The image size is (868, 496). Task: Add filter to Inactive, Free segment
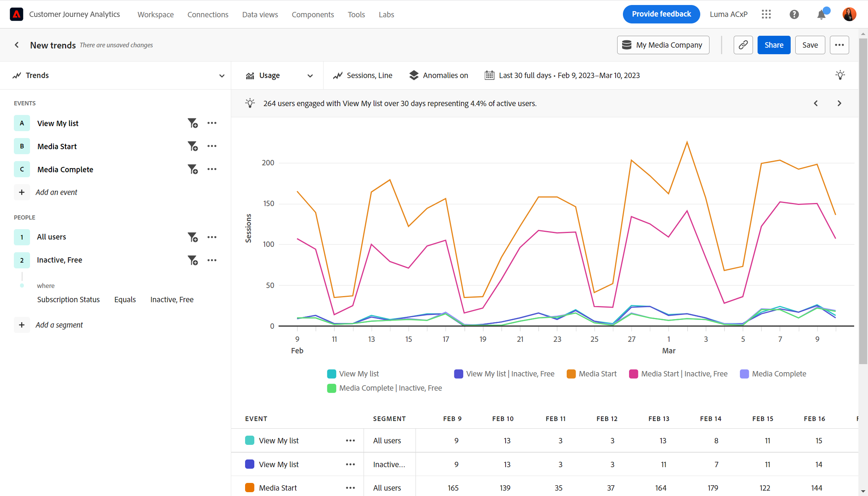click(x=192, y=260)
